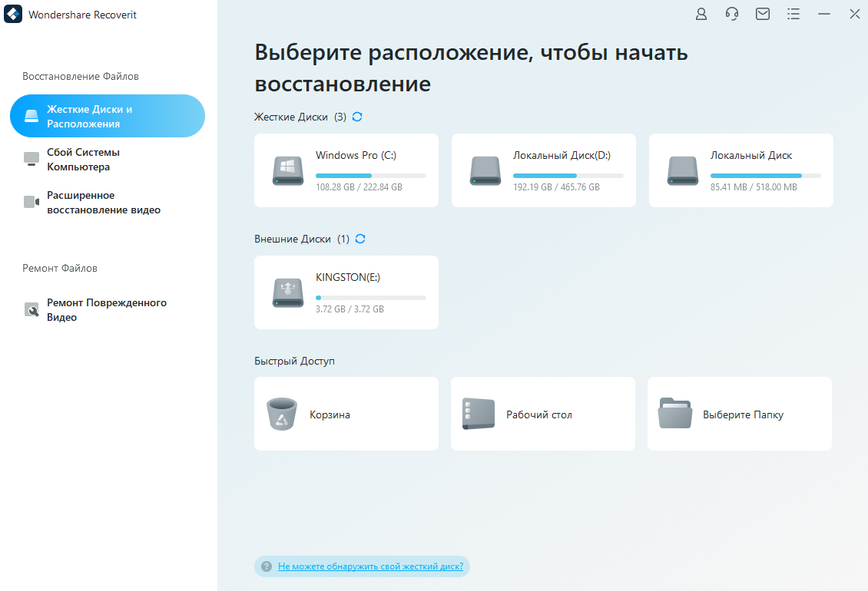Open Сбой Системы Компьютера section
The width and height of the screenshot is (868, 591).
point(108,160)
